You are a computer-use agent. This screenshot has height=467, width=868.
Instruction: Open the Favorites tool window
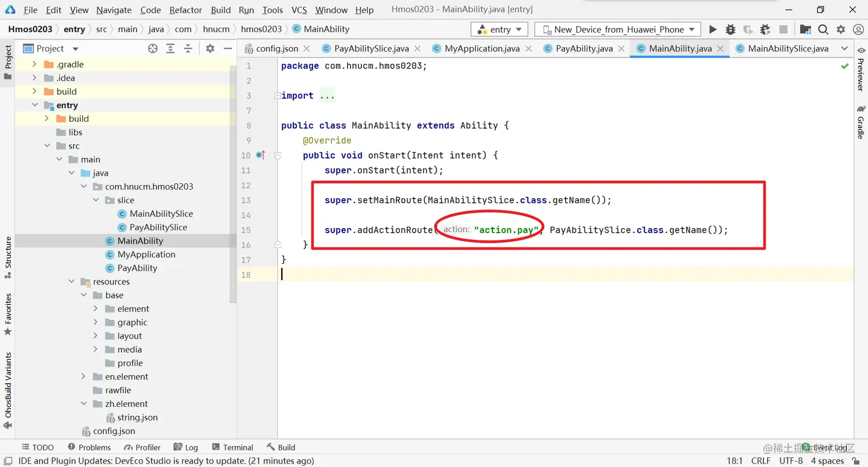(8, 314)
